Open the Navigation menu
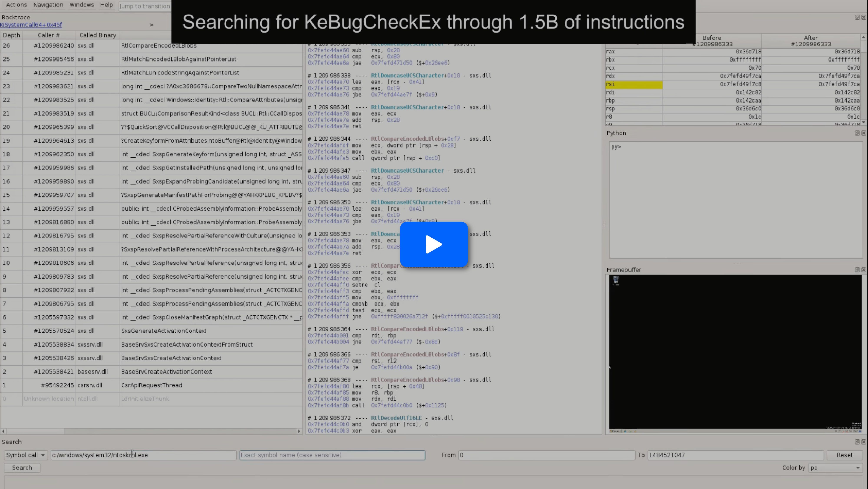This screenshot has width=868, height=489. click(48, 5)
